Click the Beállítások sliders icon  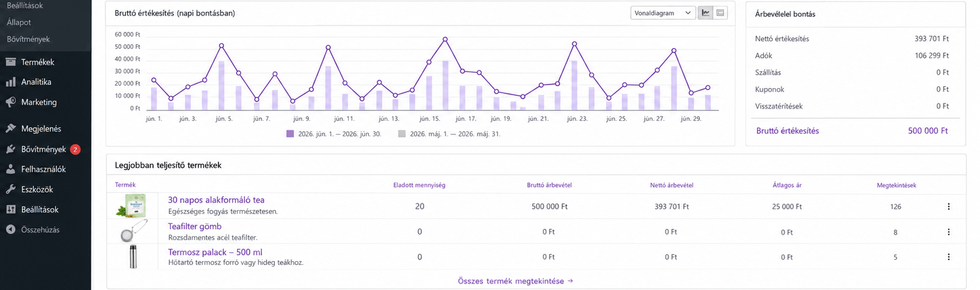click(11, 210)
